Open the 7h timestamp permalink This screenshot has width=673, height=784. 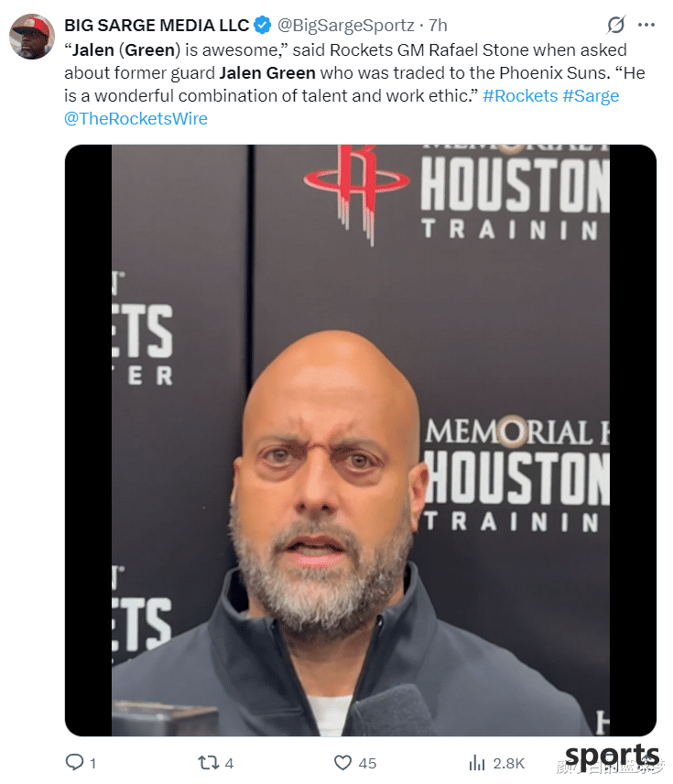(438, 25)
